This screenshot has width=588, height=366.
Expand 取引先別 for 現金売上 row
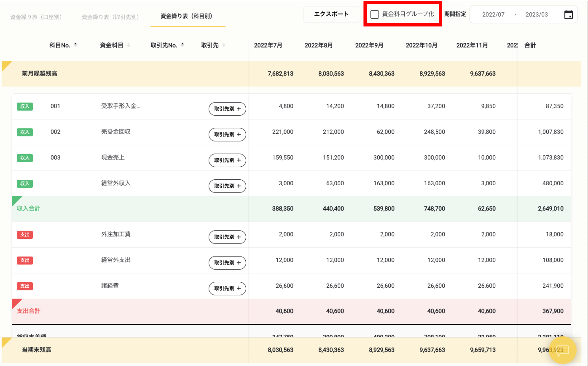click(x=227, y=160)
